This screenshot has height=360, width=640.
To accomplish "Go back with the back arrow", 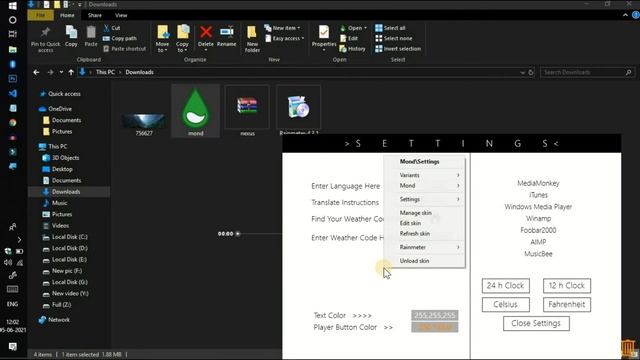I will coord(36,72).
